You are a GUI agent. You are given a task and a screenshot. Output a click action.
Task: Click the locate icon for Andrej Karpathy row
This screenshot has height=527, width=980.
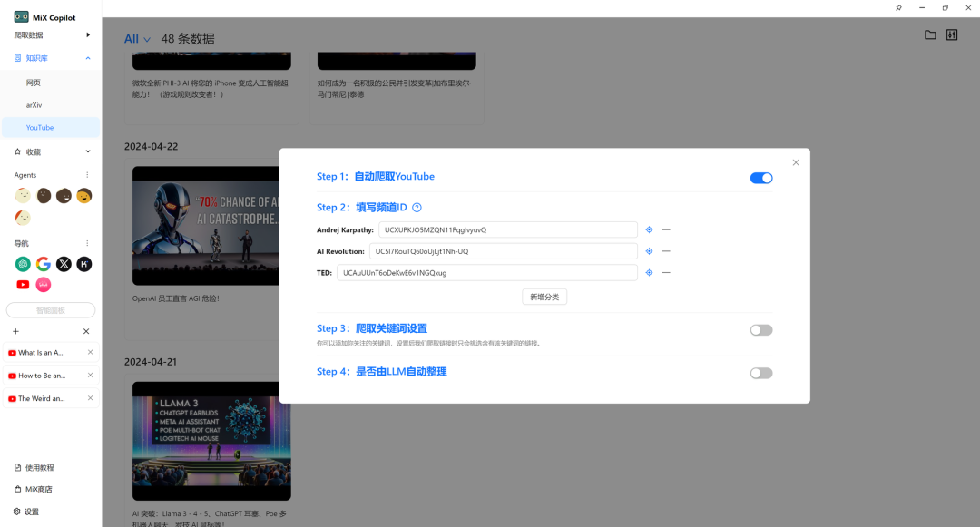(x=649, y=229)
